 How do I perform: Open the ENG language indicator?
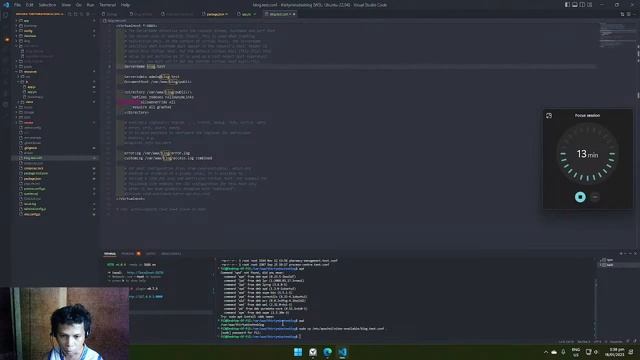click(576, 352)
